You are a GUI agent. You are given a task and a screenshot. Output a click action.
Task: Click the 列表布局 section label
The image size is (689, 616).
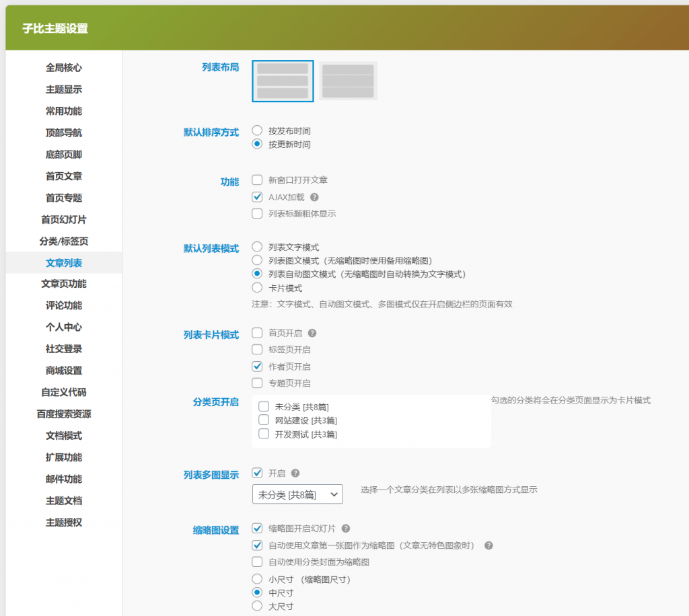pos(220,67)
